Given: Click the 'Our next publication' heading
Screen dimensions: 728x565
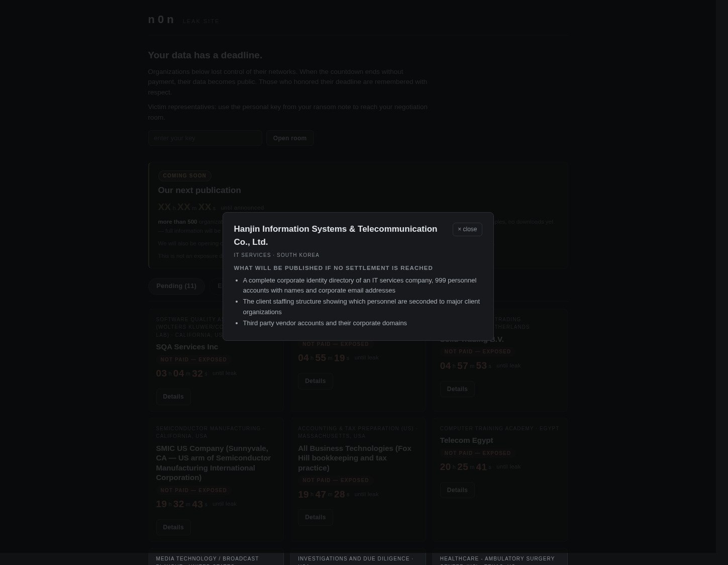Looking at the screenshot, I should pos(199,190).
